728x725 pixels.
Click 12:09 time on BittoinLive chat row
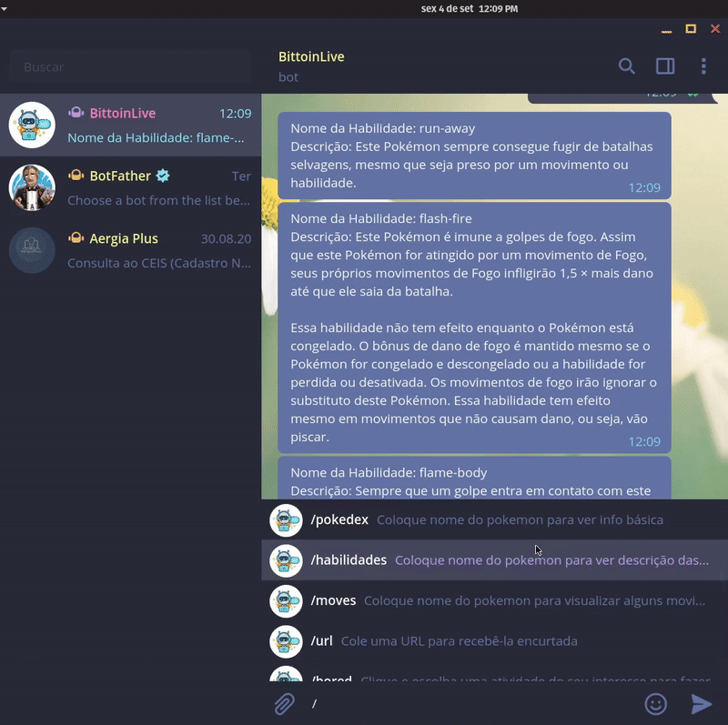point(236,113)
